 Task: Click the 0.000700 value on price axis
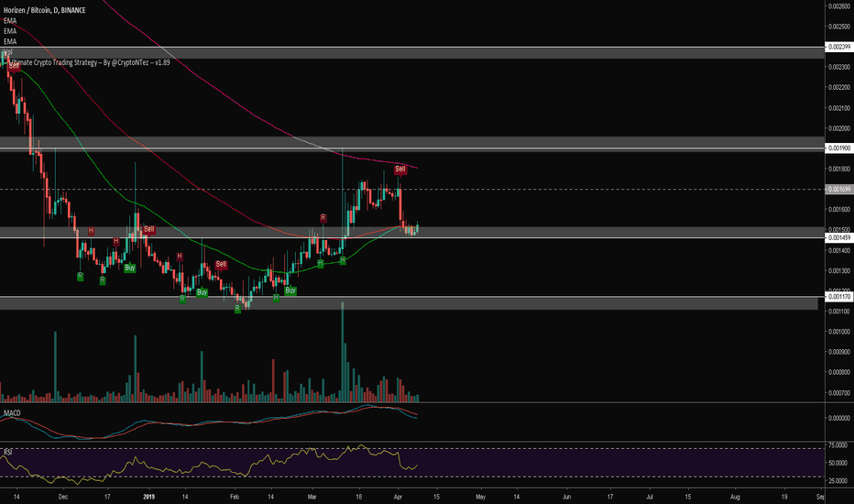pyautogui.click(x=839, y=393)
